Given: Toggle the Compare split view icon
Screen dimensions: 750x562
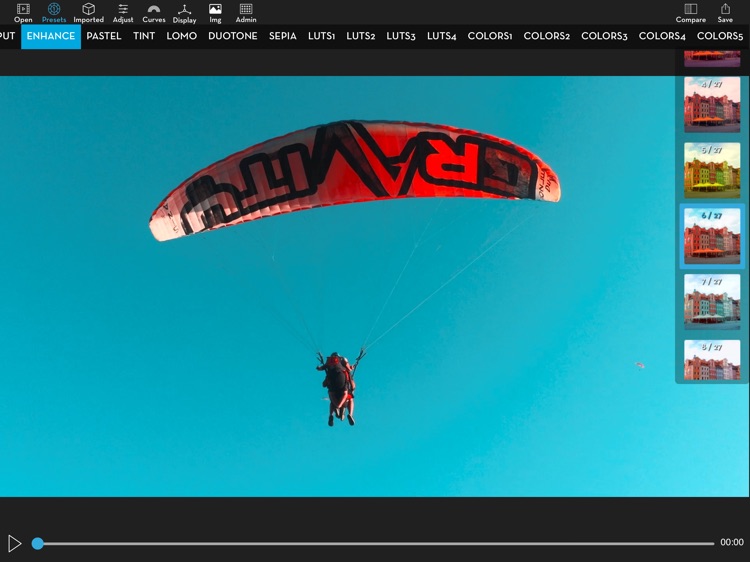Looking at the screenshot, I should point(691,13).
